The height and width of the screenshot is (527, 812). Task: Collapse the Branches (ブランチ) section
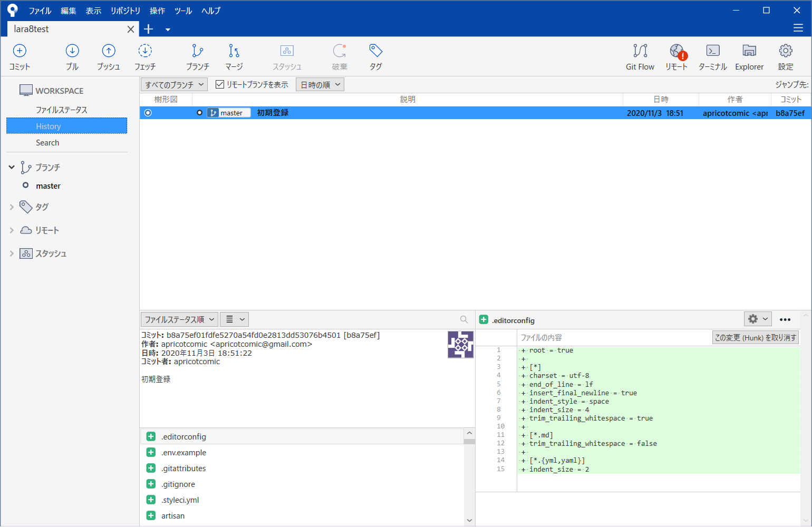[x=12, y=167]
